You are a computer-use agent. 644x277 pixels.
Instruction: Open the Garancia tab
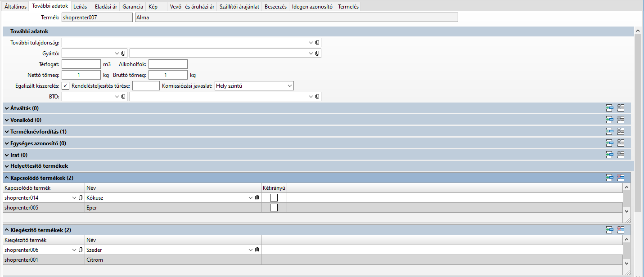[132, 7]
